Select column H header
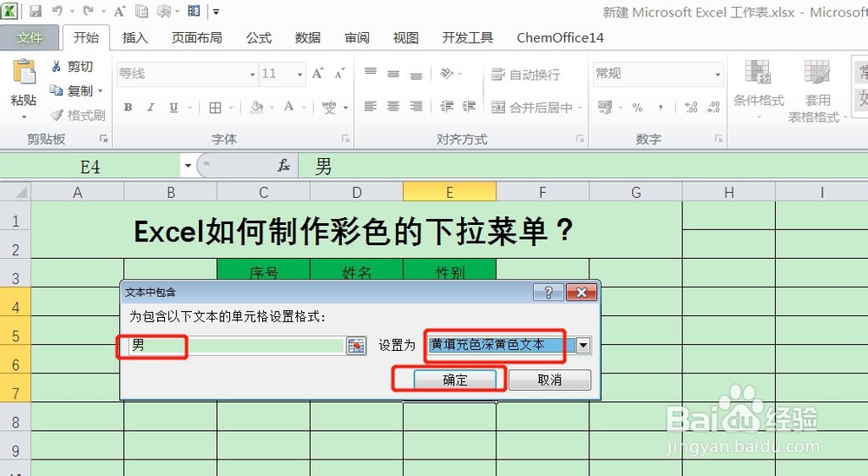This screenshot has height=476, width=868. [728, 192]
